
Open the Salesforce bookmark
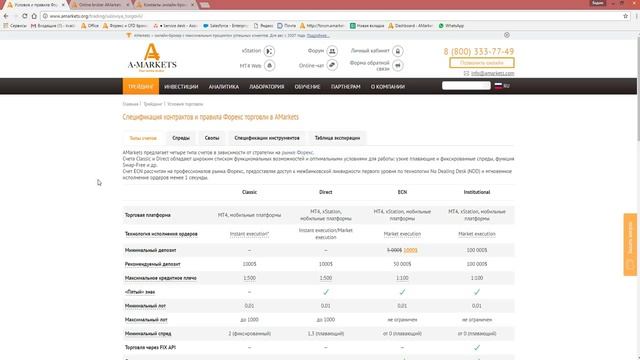pos(225,26)
